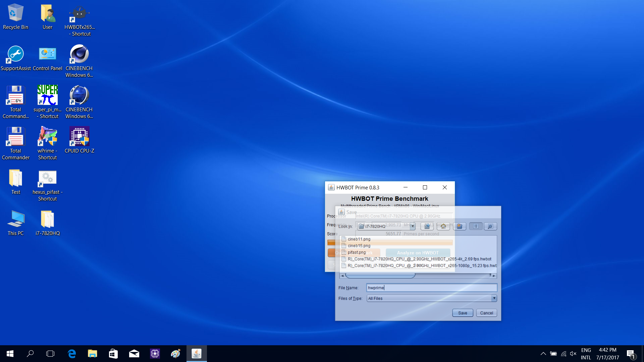Image resolution: width=644 pixels, height=362 pixels.
Task: Select Total Command... 64 desktop icon
Action: 15,102
